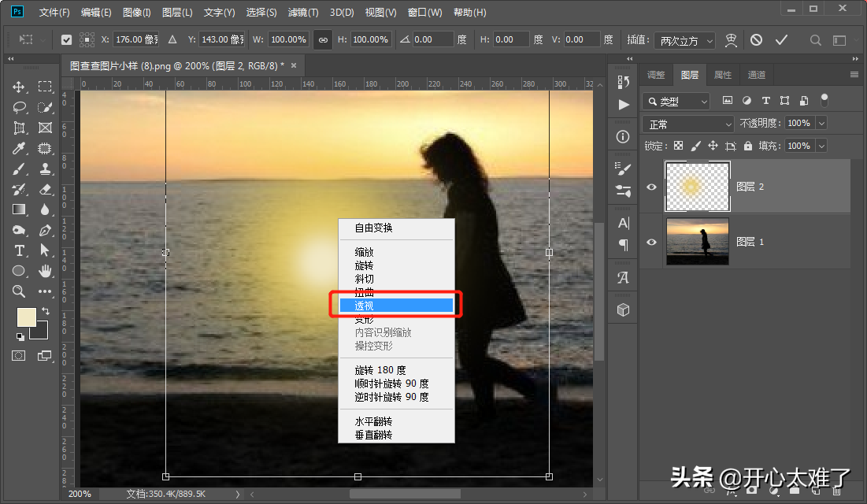Select the Lasso tool
This screenshot has height=504, width=867.
(x=19, y=107)
